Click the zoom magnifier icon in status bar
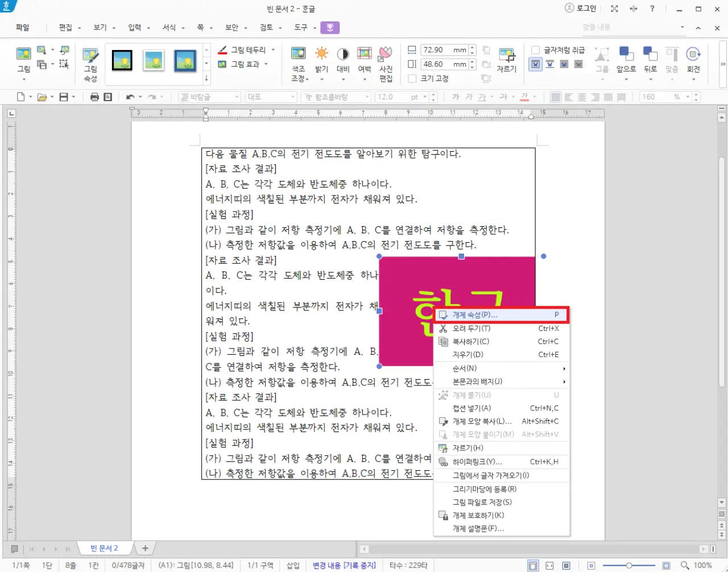This screenshot has height=572, width=728. coord(685,566)
